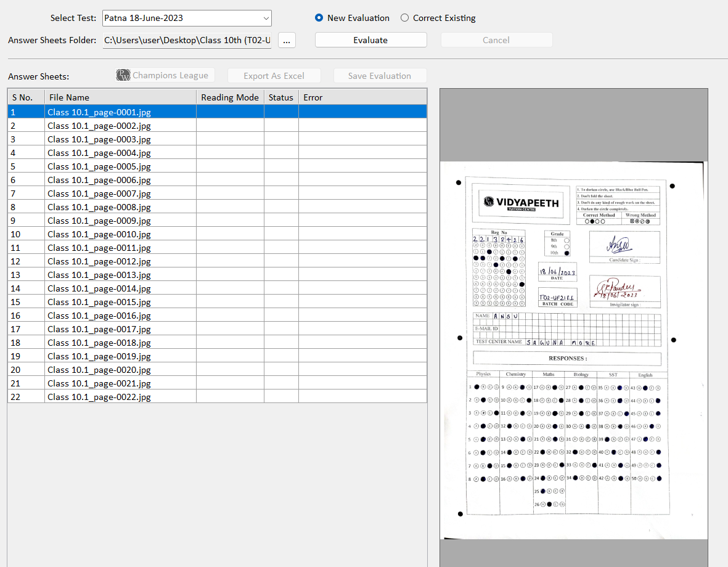This screenshot has width=728, height=567.
Task: Click the Error column header
Action: [x=362, y=97]
